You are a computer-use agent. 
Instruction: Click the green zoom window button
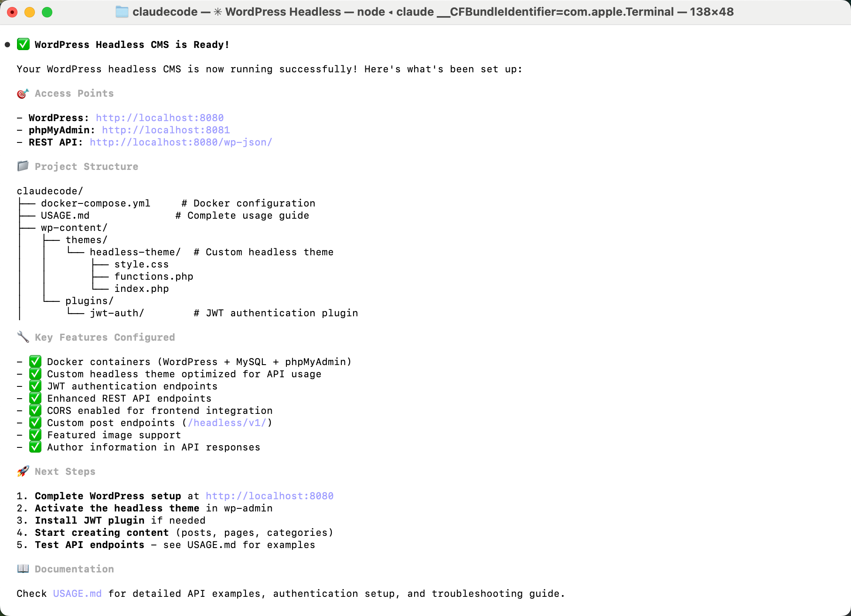[47, 12]
